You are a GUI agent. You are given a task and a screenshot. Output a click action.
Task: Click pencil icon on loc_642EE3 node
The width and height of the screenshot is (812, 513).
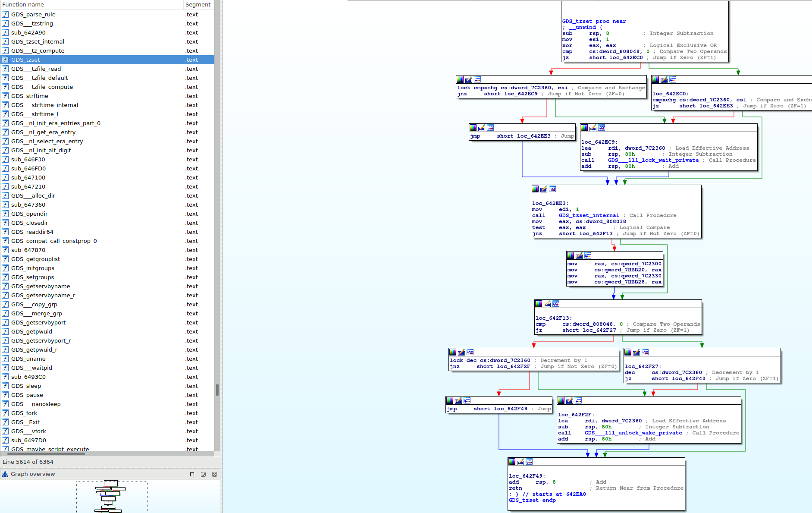point(544,189)
